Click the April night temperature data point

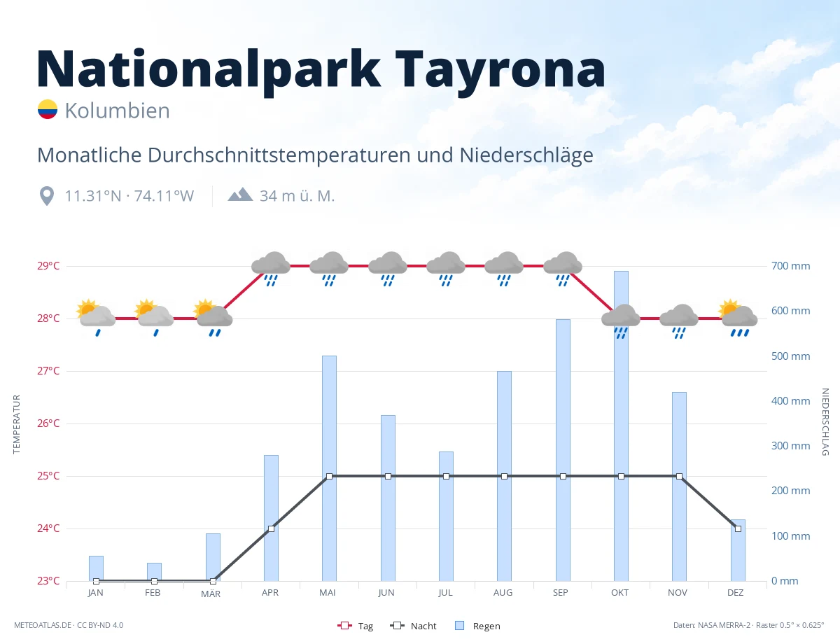[x=271, y=528]
